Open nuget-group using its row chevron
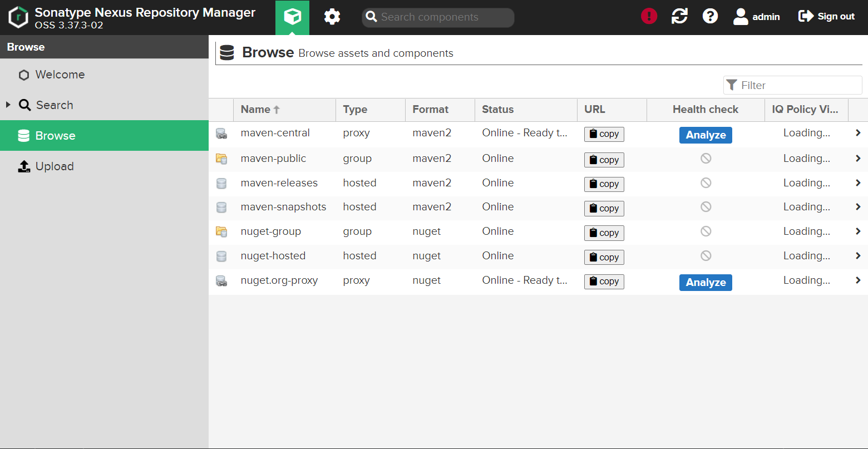The image size is (868, 449). coord(858,231)
